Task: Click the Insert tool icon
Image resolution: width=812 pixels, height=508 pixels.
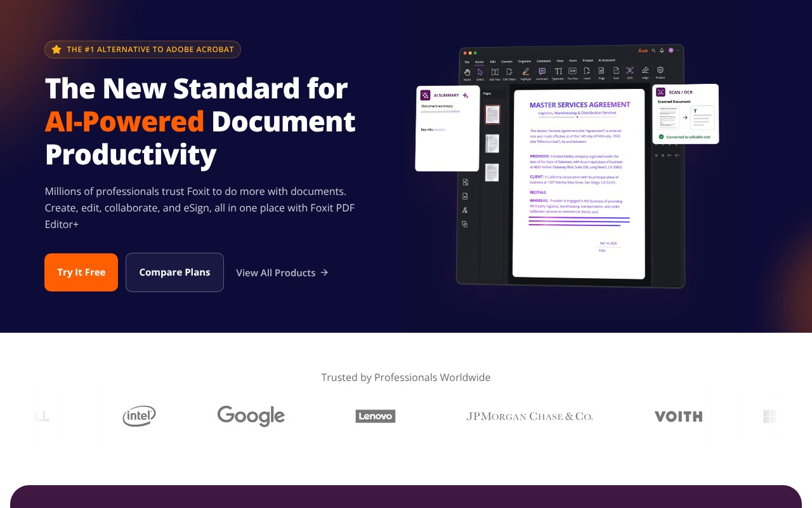Action: 587,71
